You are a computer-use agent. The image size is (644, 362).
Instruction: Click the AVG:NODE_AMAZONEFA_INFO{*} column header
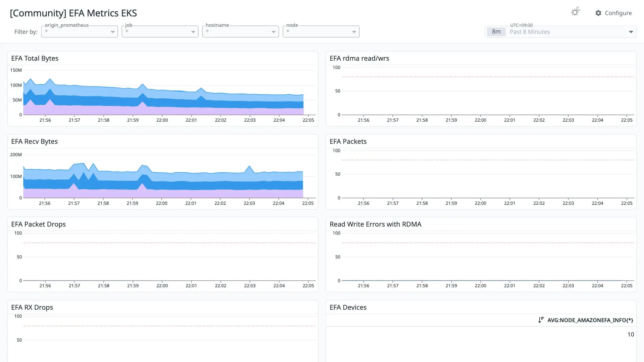[x=590, y=320]
